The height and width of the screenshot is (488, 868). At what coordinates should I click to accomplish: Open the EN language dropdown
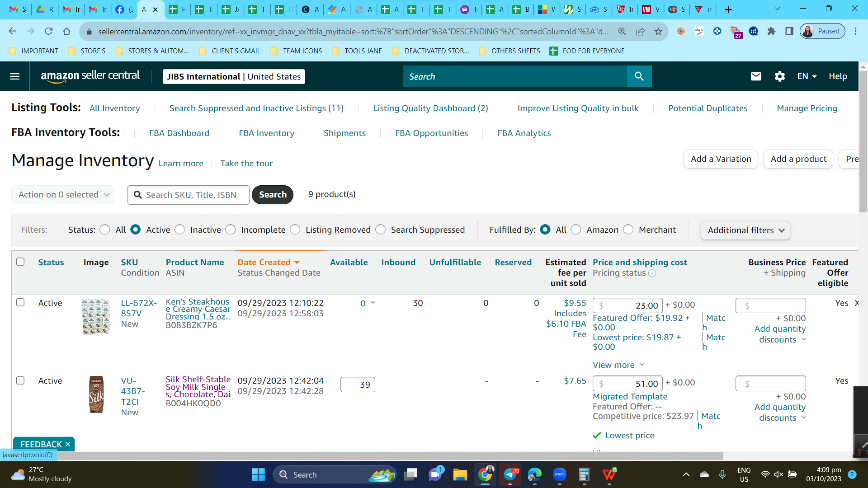[x=807, y=76]
